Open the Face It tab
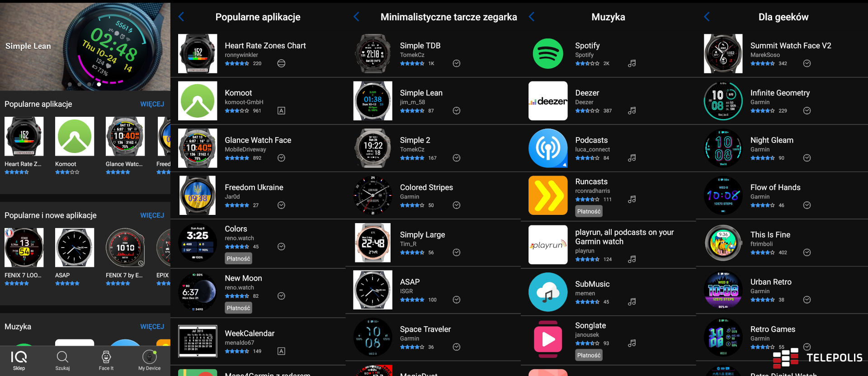Image resolution: width=868 pixels, height=376 pixels. coord(106,361)
